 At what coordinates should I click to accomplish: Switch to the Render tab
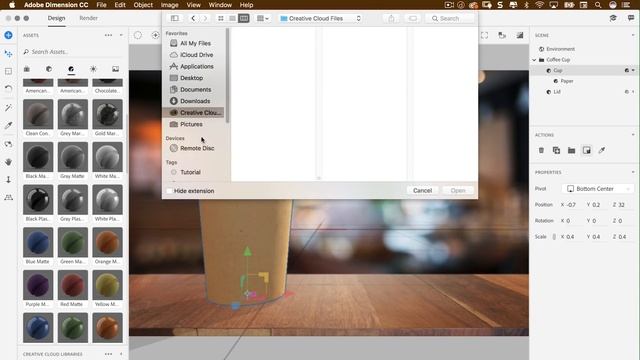tap(89, 18)
